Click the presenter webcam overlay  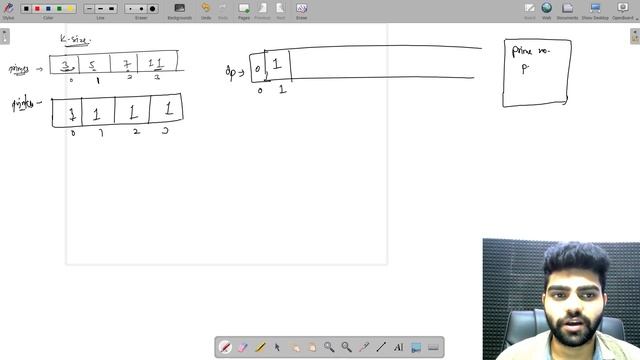tap(561, 299)
